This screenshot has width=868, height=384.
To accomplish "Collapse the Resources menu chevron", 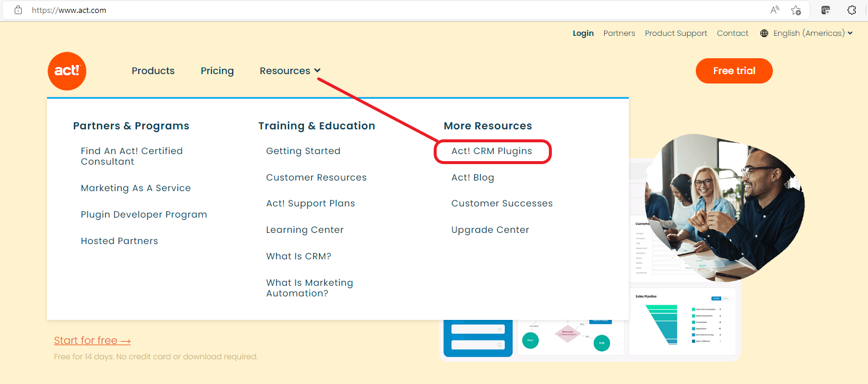I will click(317, 71).
